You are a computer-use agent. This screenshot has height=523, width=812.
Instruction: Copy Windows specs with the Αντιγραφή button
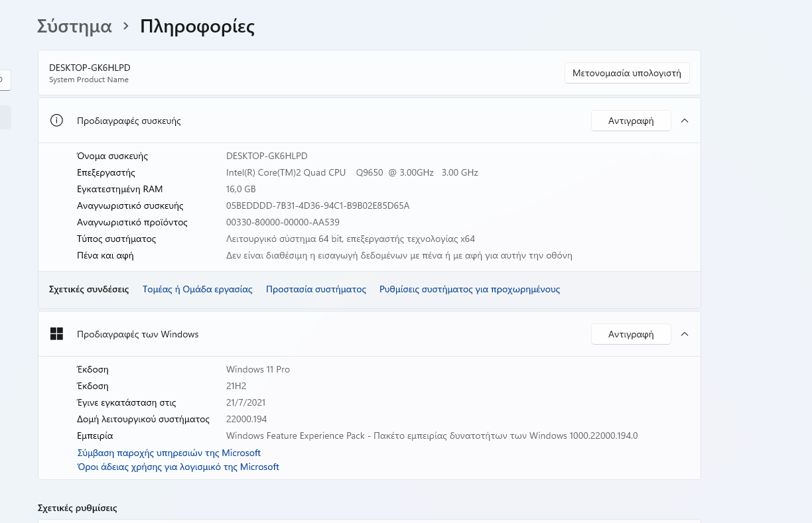click(x=631, y=334)
